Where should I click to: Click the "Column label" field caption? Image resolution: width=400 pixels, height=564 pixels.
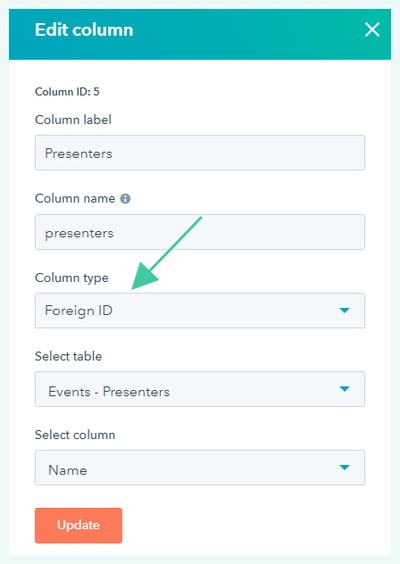coord(73,120)
